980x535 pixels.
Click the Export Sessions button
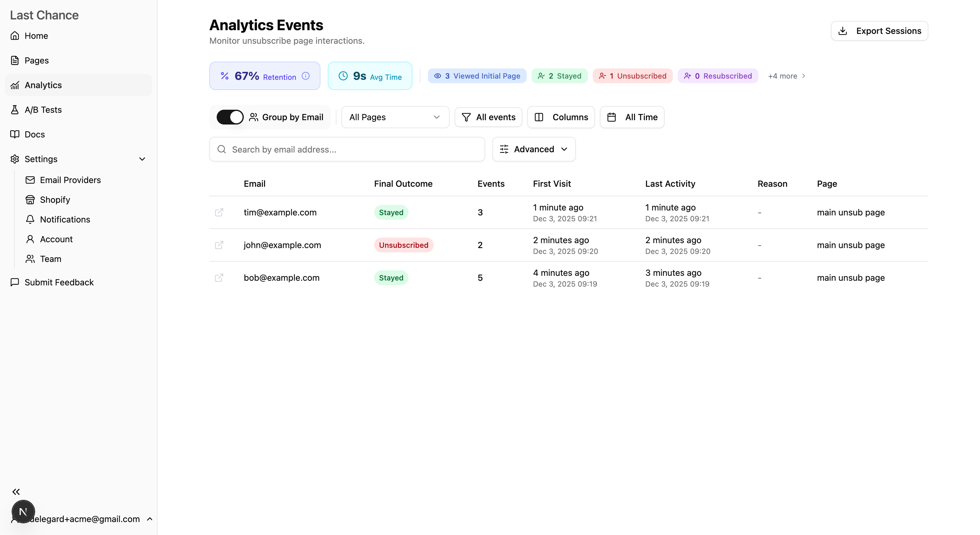(x=879, y=31)
